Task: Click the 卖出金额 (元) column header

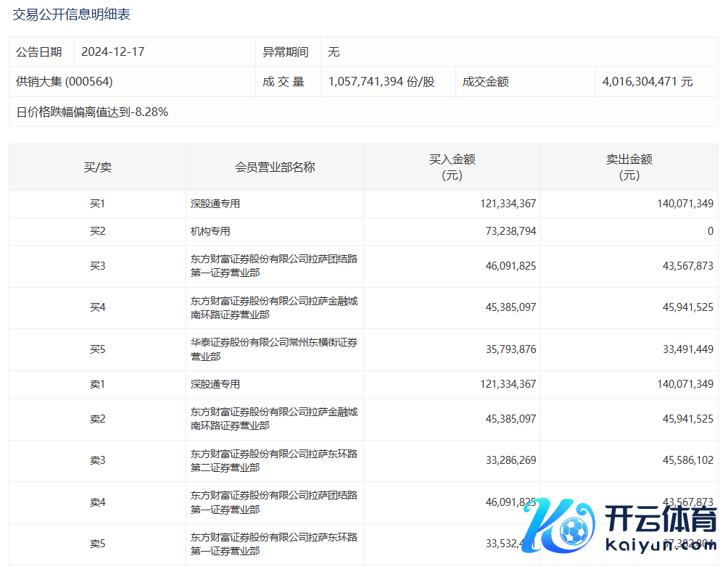Action: click(x=629, y=167)
